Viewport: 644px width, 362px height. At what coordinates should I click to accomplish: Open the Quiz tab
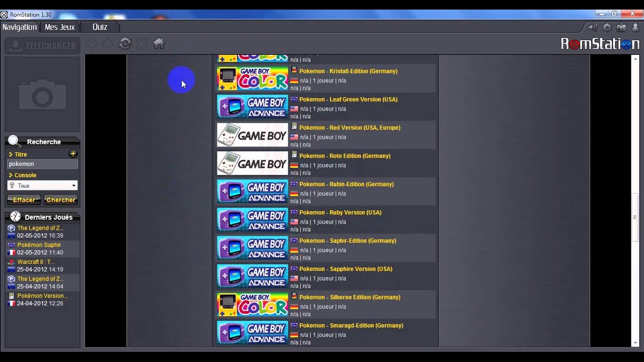100,27
